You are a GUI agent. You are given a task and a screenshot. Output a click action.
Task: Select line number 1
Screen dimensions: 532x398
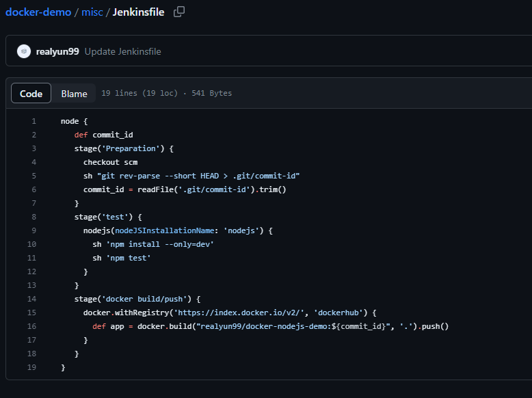[34, 121]
